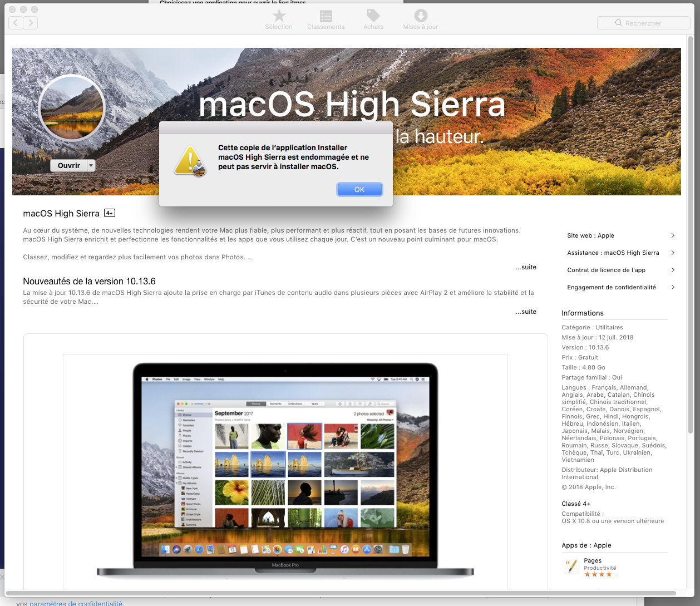
Task: Click the Taille : 4.80 Go text
Action: tap(584, 367)
